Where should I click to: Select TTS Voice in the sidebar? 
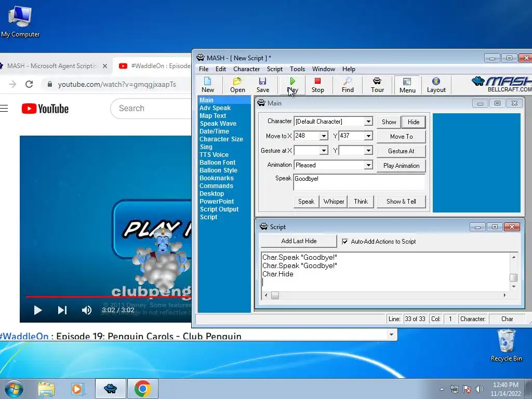point(214,155)
